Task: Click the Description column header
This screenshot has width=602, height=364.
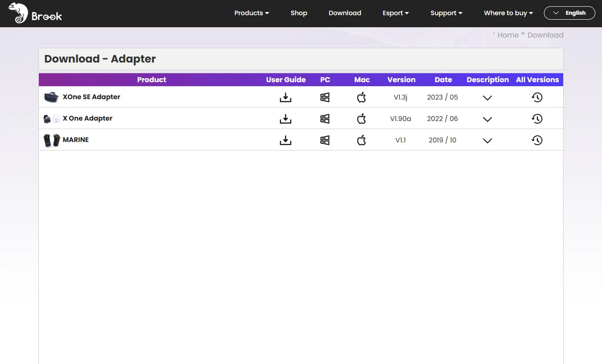Action: click(x=488, y=79)
